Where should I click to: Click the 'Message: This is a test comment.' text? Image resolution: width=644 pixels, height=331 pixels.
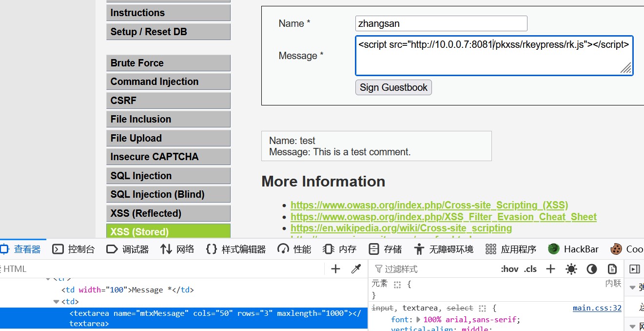[340, 152]
